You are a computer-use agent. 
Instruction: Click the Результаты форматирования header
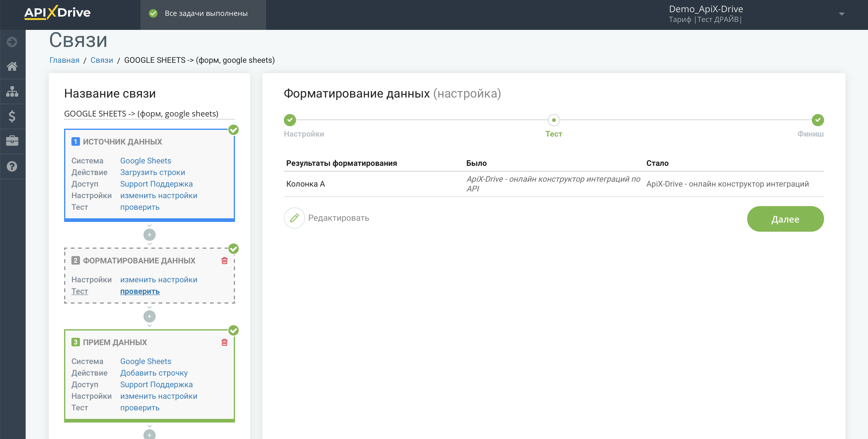[x=341, y=163]
